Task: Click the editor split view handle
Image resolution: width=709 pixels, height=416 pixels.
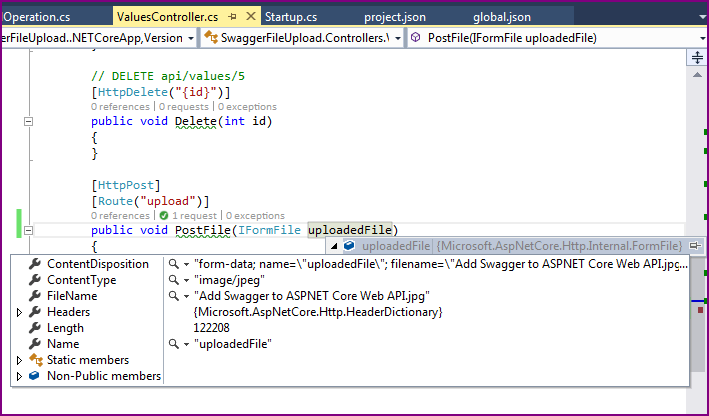Action: [696, 58]
